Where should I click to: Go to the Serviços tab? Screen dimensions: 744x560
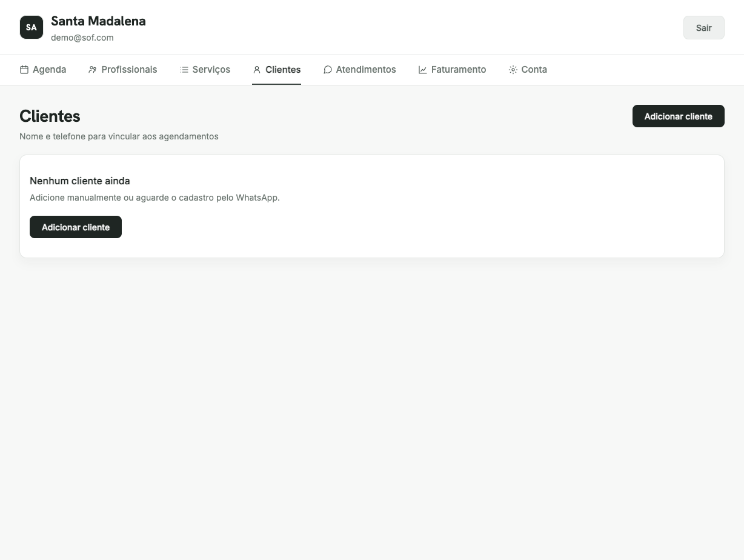[205, 70]
